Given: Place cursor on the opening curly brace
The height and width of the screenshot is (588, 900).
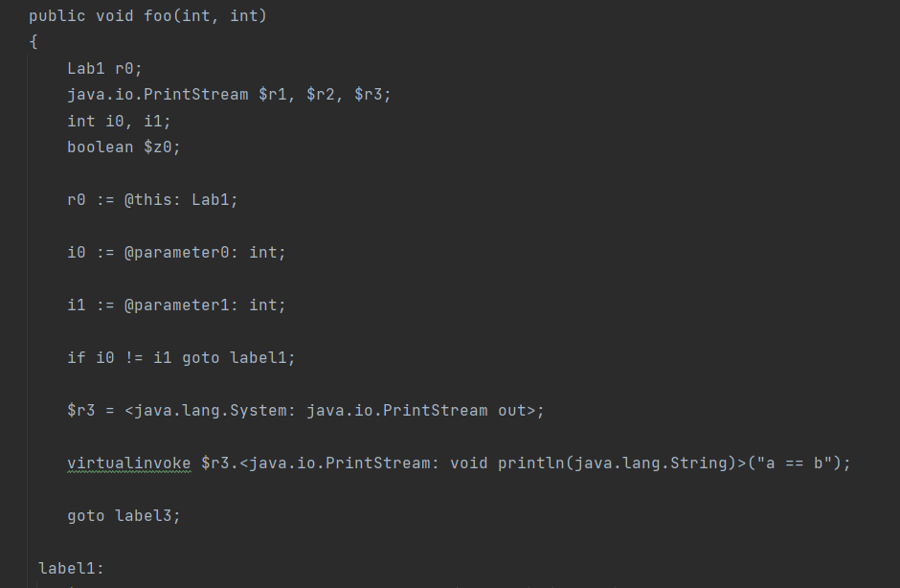Looking at the screenshot, I should (x=34, y=42).
